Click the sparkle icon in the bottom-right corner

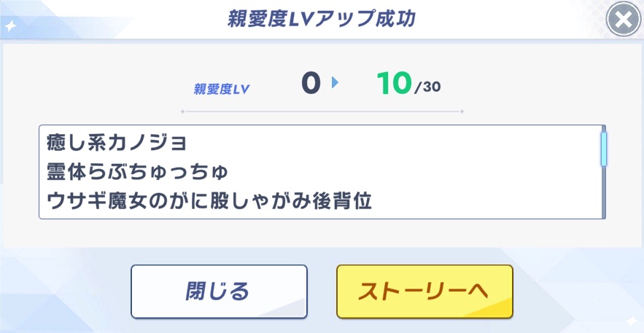pos(634,321)
